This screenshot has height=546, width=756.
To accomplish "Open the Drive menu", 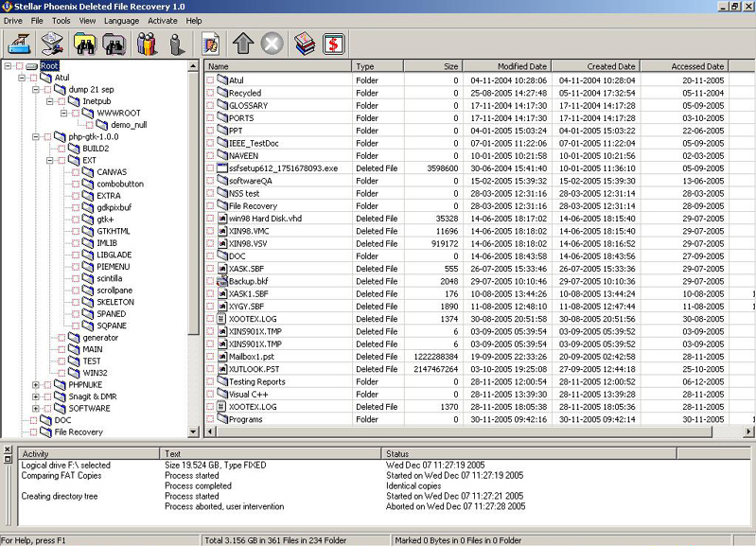I will (x=13, y=21).
